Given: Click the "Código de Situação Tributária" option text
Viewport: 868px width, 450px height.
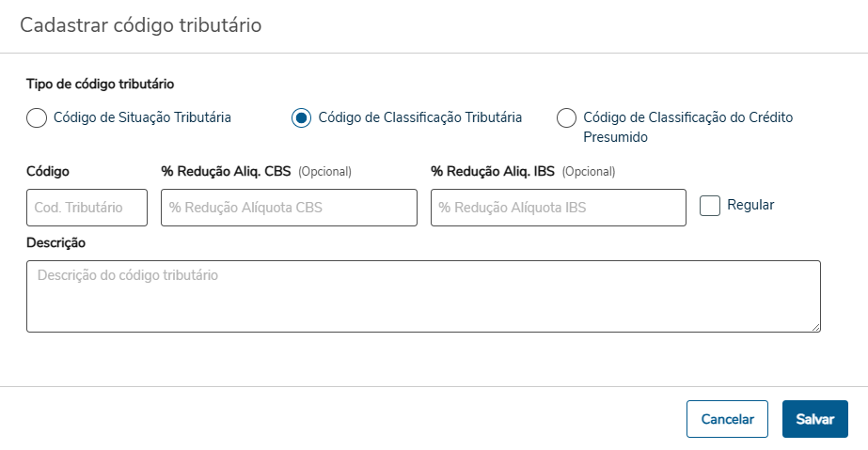Looking at the screenshot, I should coord(142,117).
